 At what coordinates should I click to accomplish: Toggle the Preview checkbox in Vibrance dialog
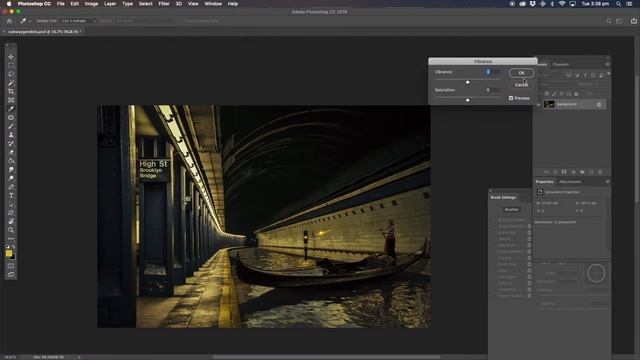click(511, 98)
